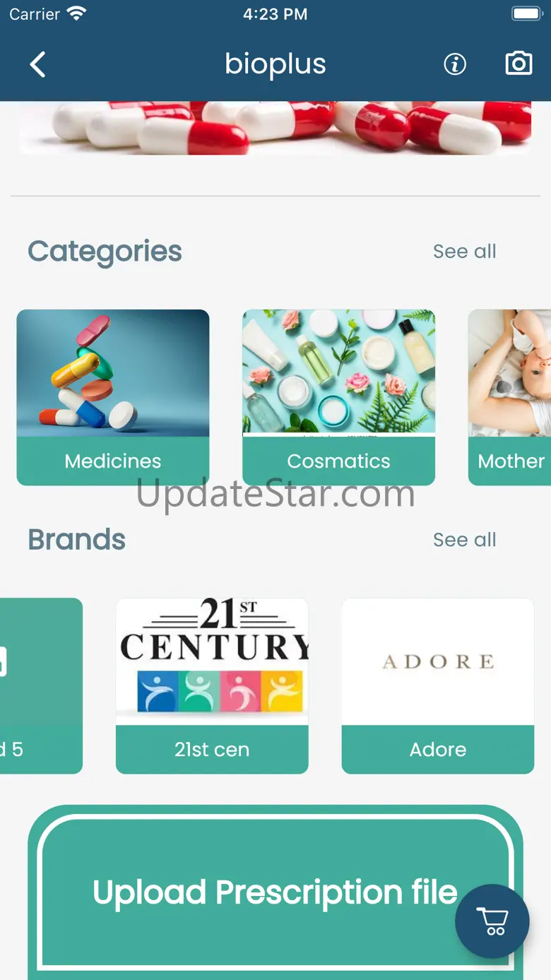Tap the battery indicator icon
551x980 pixels.
click(527, 13)
